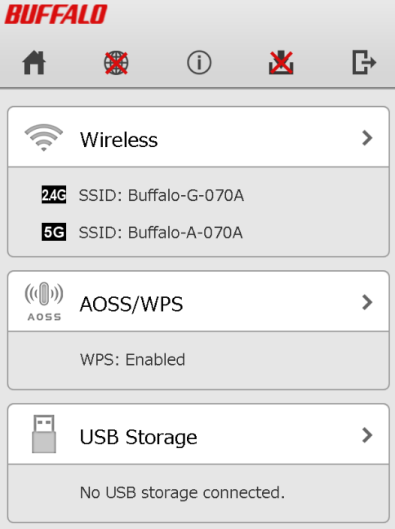The height and width of the screenshot is (529, 395).
Task: Open the Wireless menu item
Action: (x=198, y=137)
